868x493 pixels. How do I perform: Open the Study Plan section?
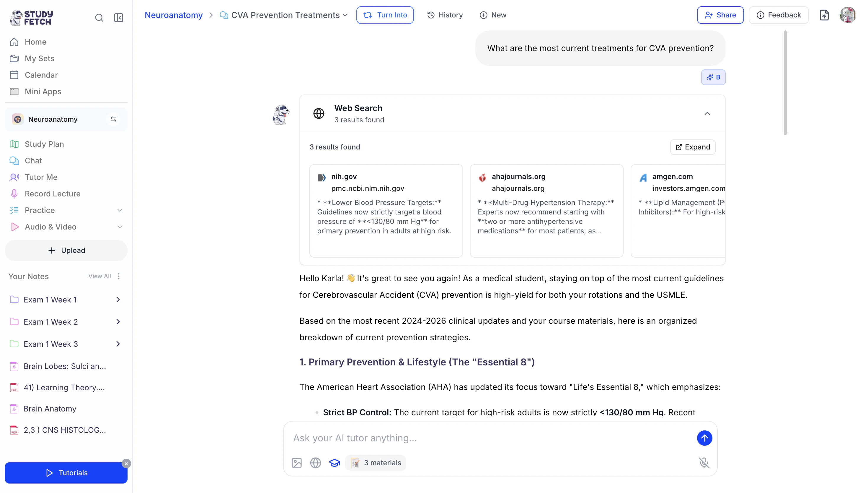point(44,144)
